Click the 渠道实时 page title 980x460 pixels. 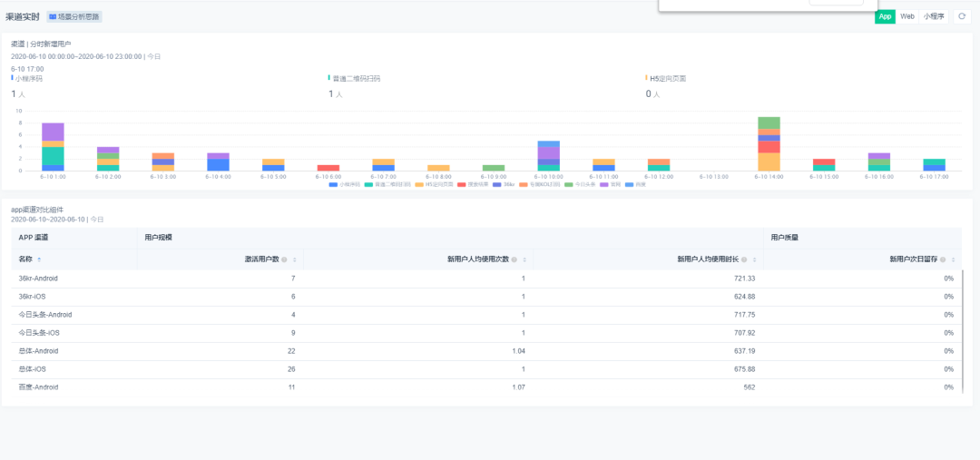click(23, 17)
